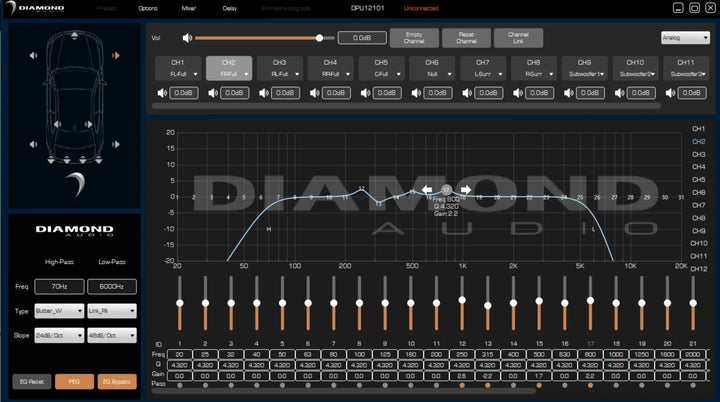The height and width of the screenshot is (402, 720).
Task: Select EQ band 17 node on graph
Action: (x=446, y=189)
